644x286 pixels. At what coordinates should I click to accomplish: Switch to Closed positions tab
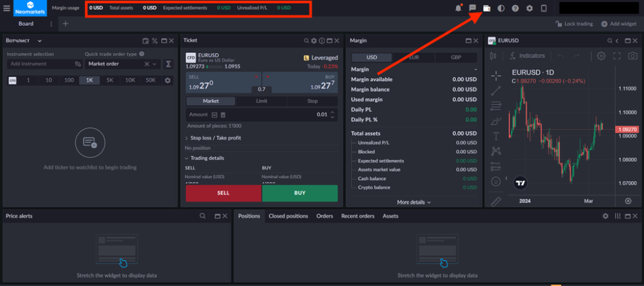pos(288,216)
